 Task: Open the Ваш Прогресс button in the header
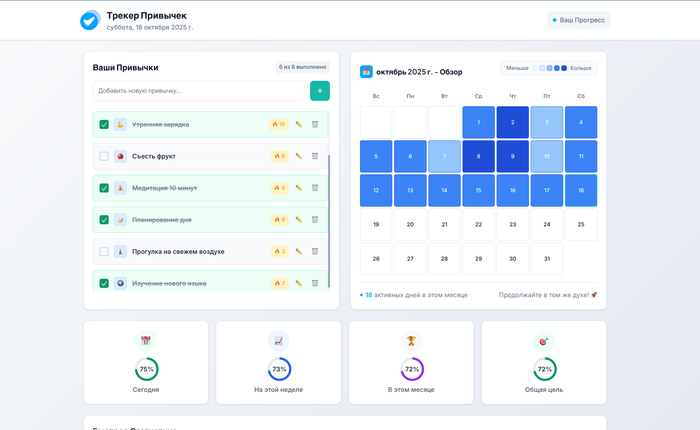[x=578, y=20]
